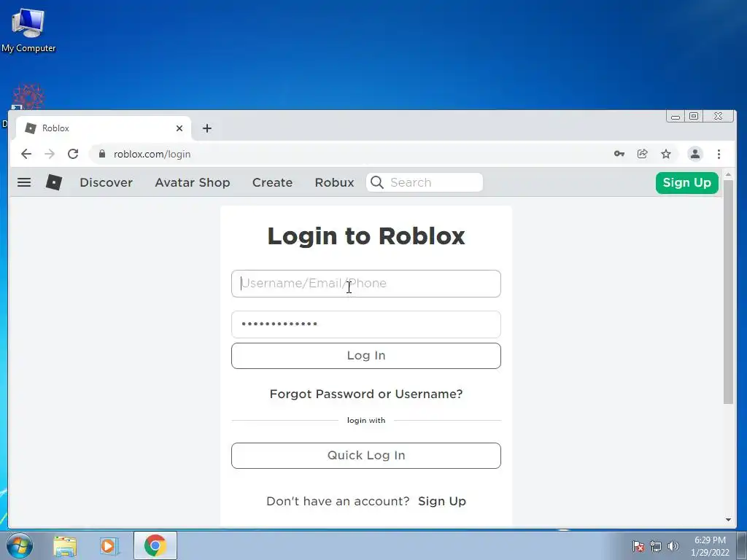Click the taskbar clock 6:29 PM
This screenshot has height=560, width=747.
pos(710,546)
